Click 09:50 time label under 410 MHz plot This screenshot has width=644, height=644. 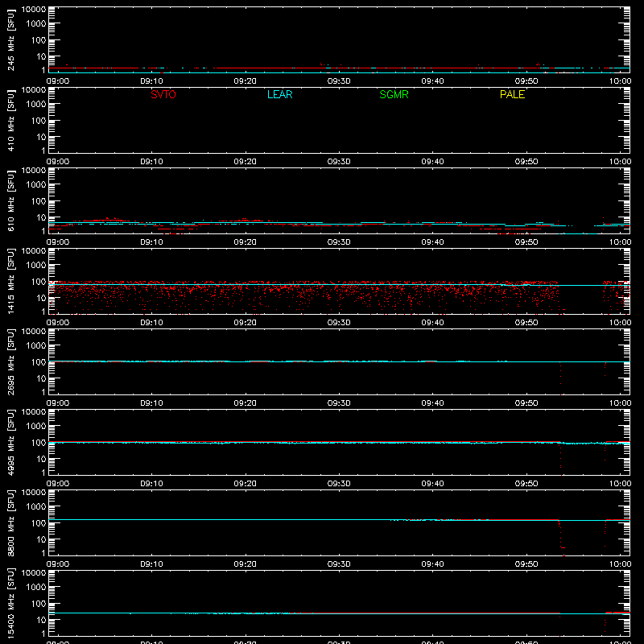click(x=526, y=162)
